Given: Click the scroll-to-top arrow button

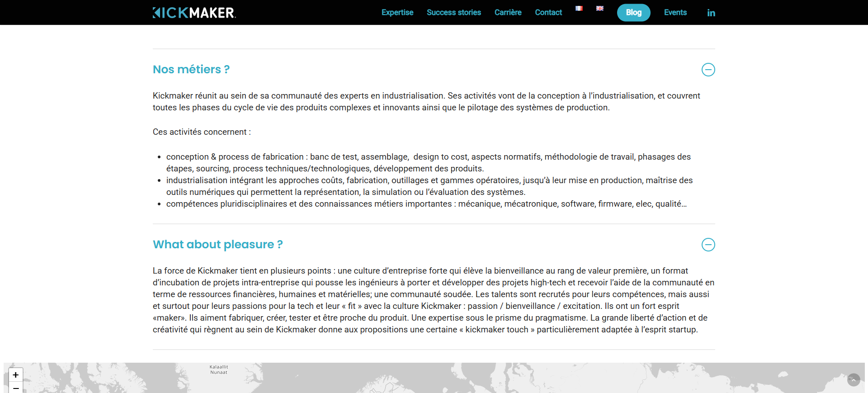Looking at the screenshot, I should (853, 380).
